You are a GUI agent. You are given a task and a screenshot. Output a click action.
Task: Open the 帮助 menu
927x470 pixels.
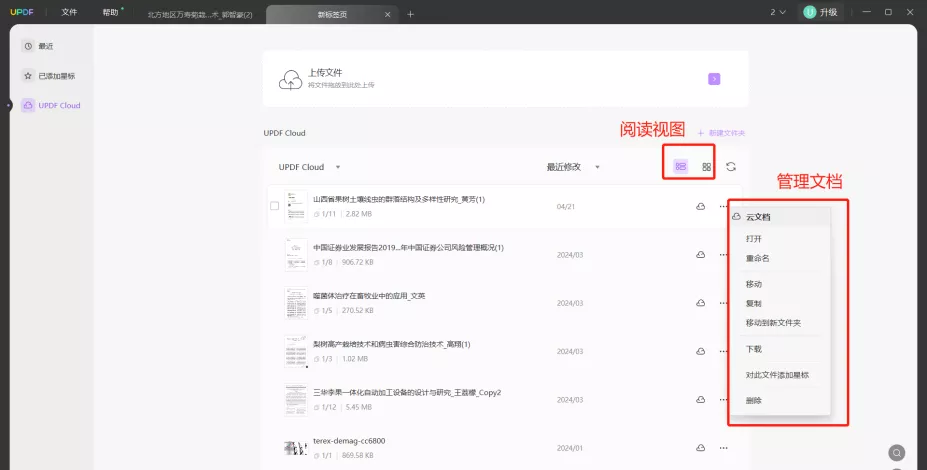[x=111, y=12]
